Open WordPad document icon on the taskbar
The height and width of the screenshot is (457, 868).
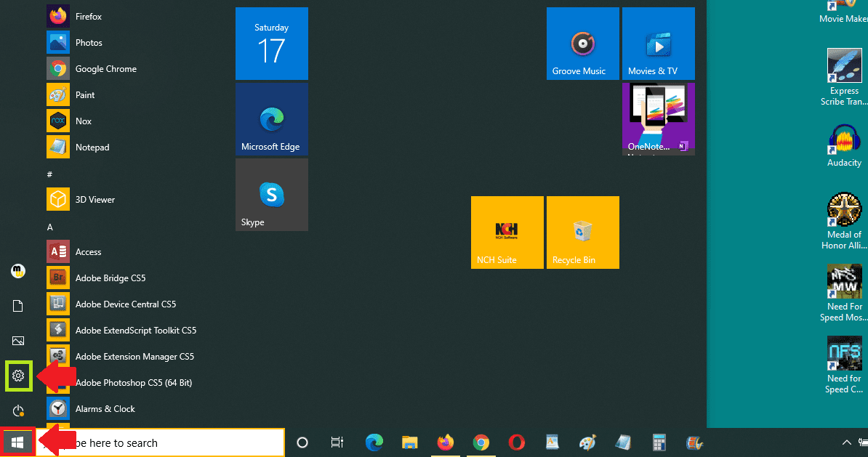[552, 442]
